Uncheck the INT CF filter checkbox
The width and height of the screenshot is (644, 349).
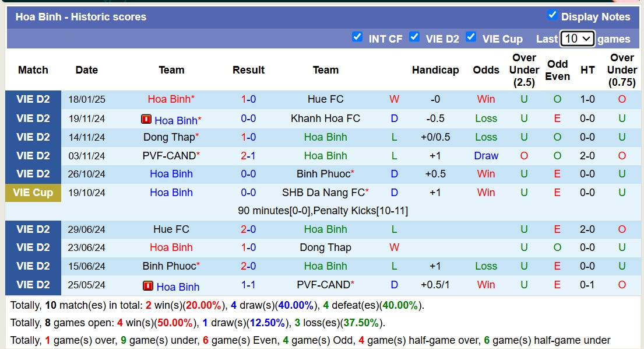pos(357,37)
